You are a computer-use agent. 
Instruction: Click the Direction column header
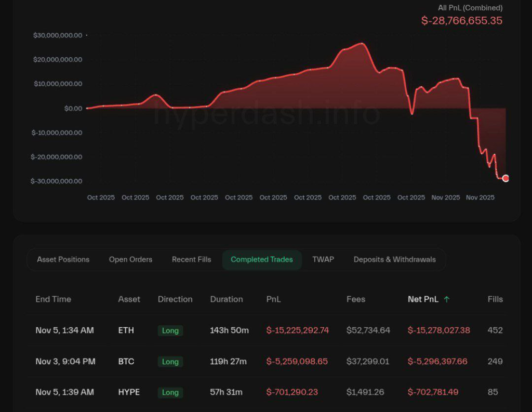point(175,299)
